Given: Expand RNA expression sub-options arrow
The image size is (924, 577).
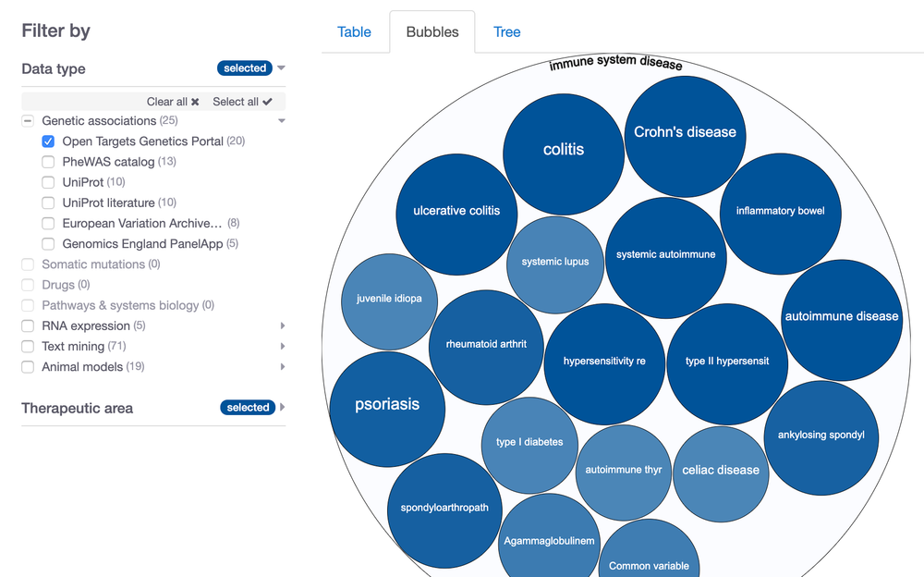Looking at the screenshot, I should 282,325.
